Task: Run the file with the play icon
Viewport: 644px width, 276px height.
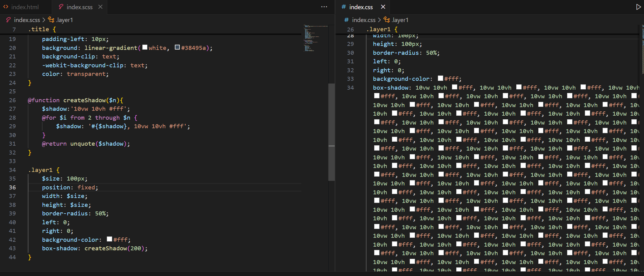Action: [x=638, y=7]
